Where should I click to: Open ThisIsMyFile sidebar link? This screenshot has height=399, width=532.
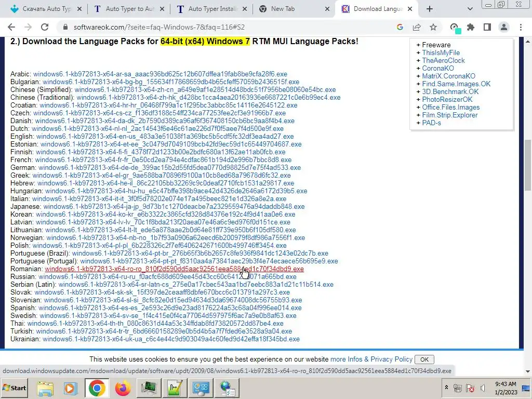pyautogui.click(x=441, y=52)
